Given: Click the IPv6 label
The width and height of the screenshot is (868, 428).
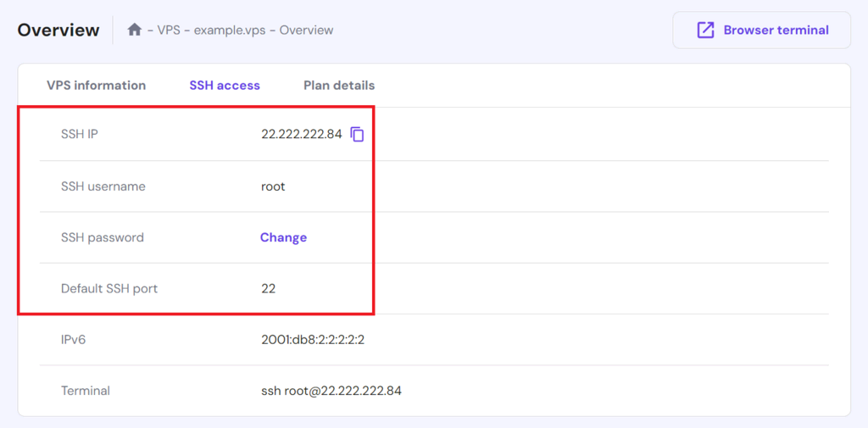Looking at the screenshot, I should coord(73,339).
